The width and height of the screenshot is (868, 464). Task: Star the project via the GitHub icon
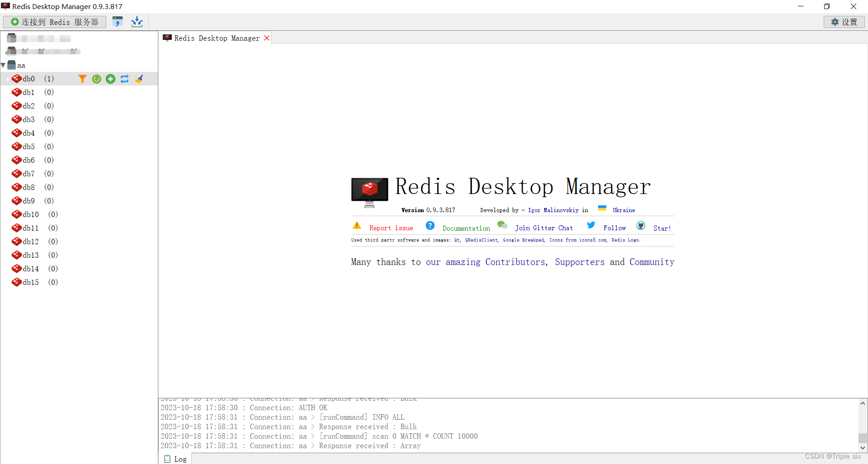pyautogui.click(x=641, y=225)
